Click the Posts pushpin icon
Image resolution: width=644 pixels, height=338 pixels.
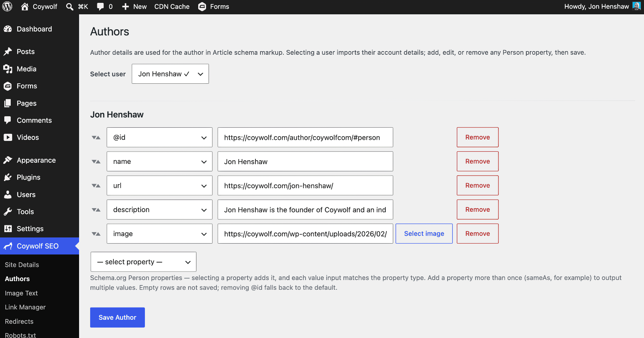(x=8, y=52)
